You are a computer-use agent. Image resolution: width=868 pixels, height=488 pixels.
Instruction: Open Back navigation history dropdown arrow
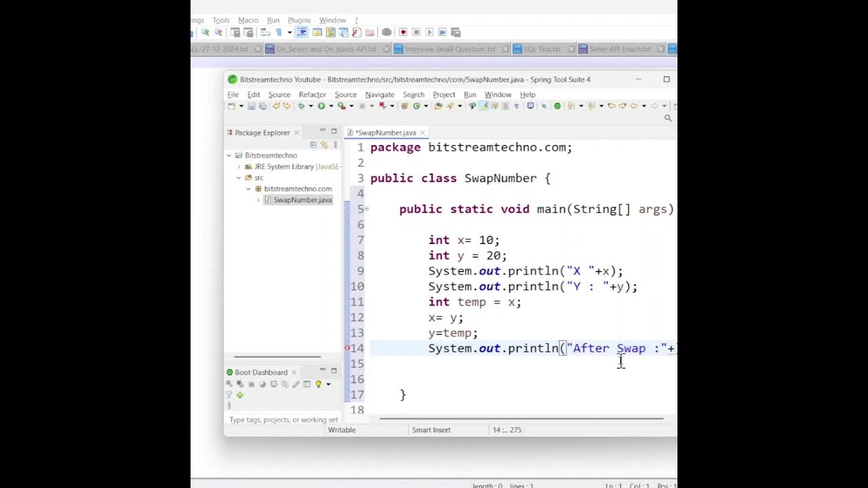coord(644,106)
